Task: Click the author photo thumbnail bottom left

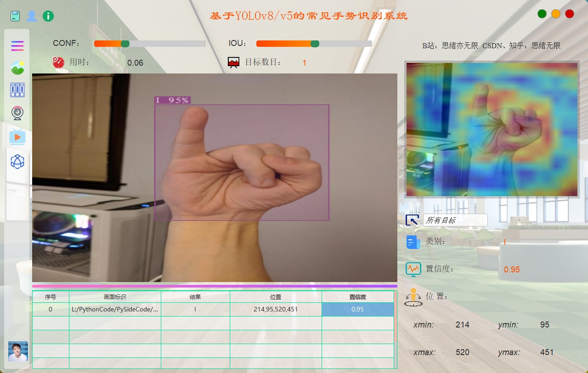Action: (x=17, y=351)
